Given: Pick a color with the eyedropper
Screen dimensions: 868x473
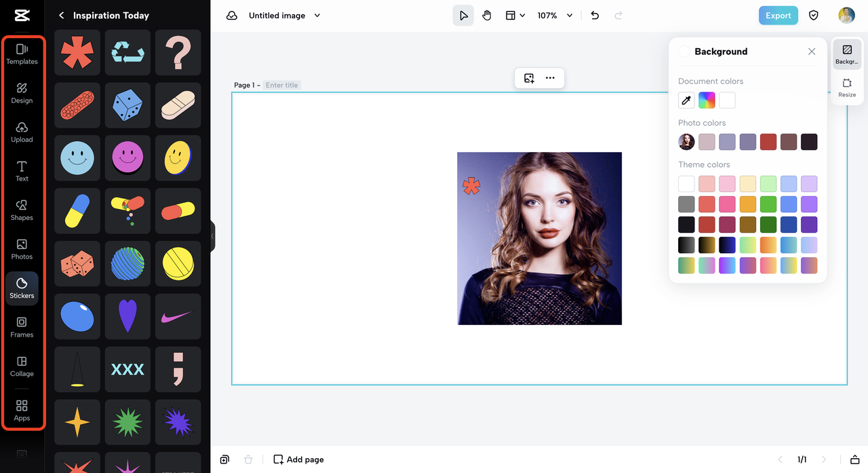Looking at the screenshot, I should pos(686,100).
